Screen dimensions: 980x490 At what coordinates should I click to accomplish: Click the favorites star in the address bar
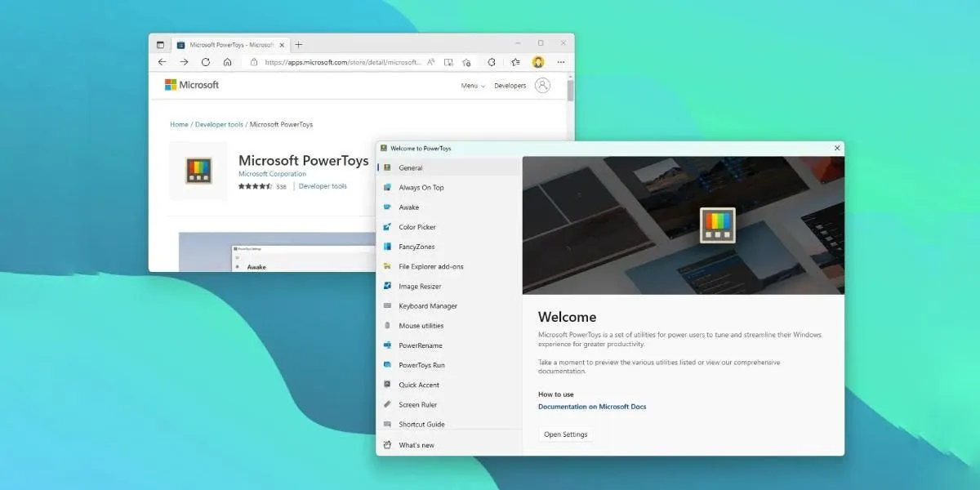coord(465,62)
